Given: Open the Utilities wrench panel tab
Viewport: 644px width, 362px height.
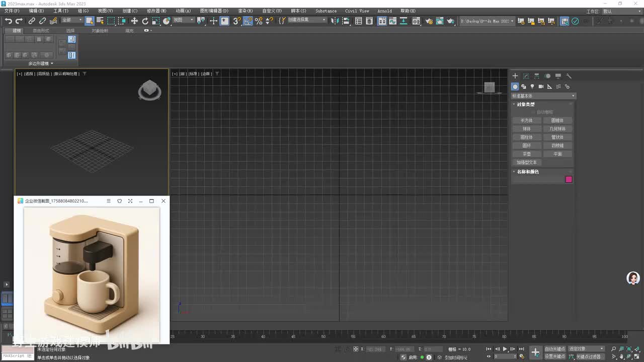Looking at the screenshot, I should (x=569, y=76).
